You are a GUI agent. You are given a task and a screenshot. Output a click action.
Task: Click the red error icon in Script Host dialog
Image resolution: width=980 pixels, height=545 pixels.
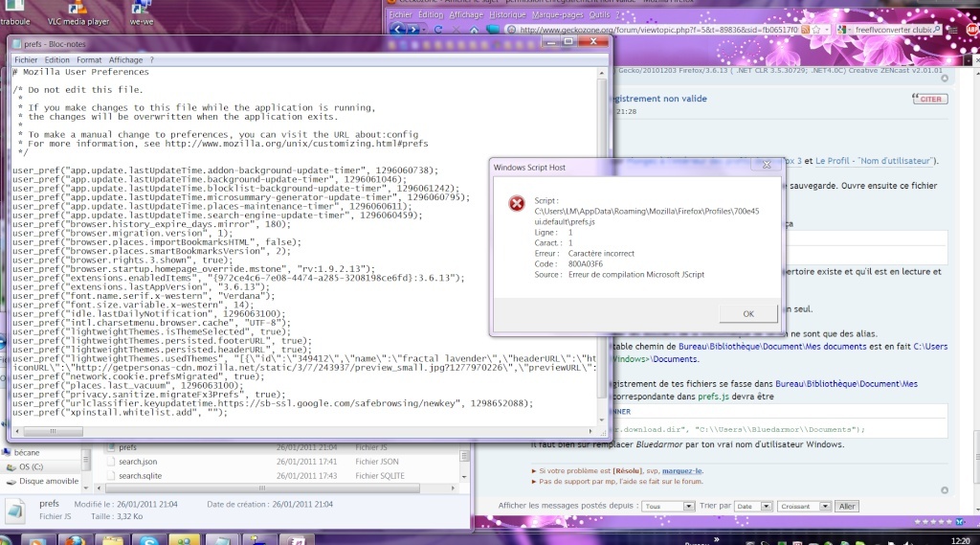point(516,203)
